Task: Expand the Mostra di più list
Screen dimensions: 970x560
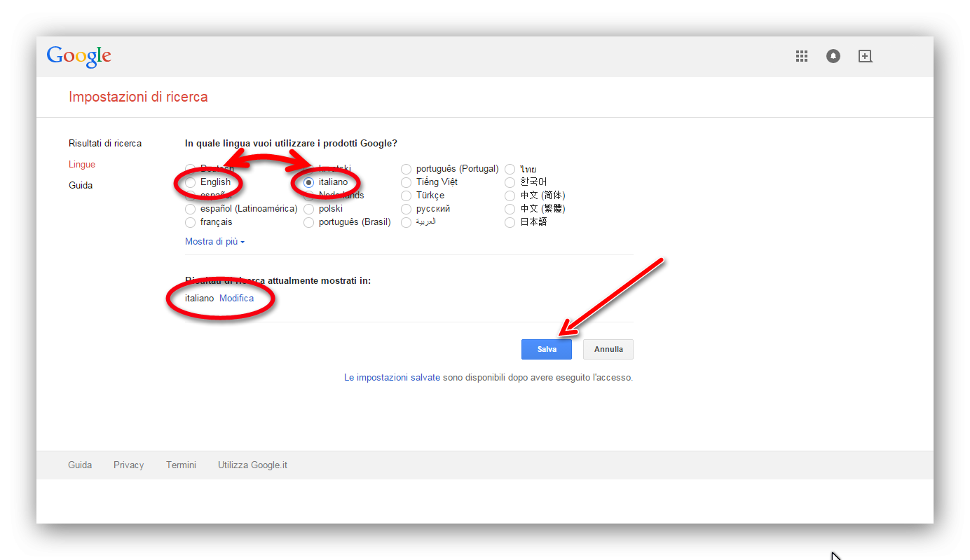Action: coord(214,242)
